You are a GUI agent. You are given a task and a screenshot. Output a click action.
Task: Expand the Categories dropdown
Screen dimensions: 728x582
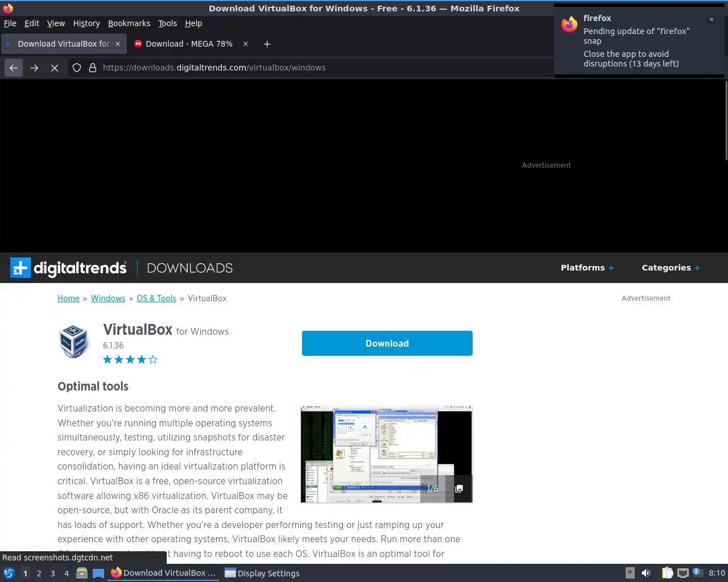pos(671,268)
